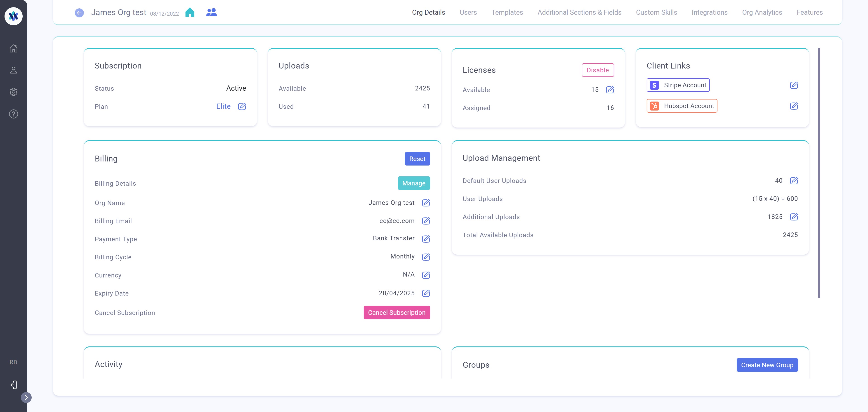Open the Features tab
The width and height of the screenshot is (868, 412).
click(x=810, y=12)
